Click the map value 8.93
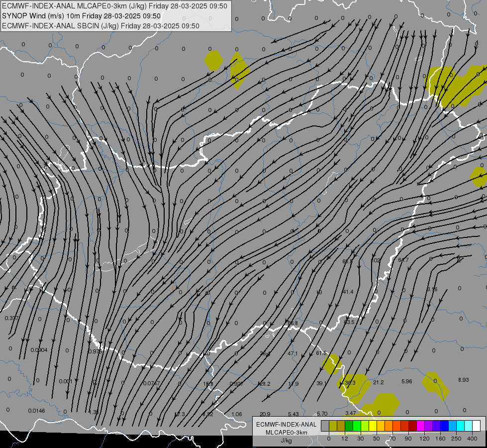Screen dimensions: 487x448 (464, 380)
